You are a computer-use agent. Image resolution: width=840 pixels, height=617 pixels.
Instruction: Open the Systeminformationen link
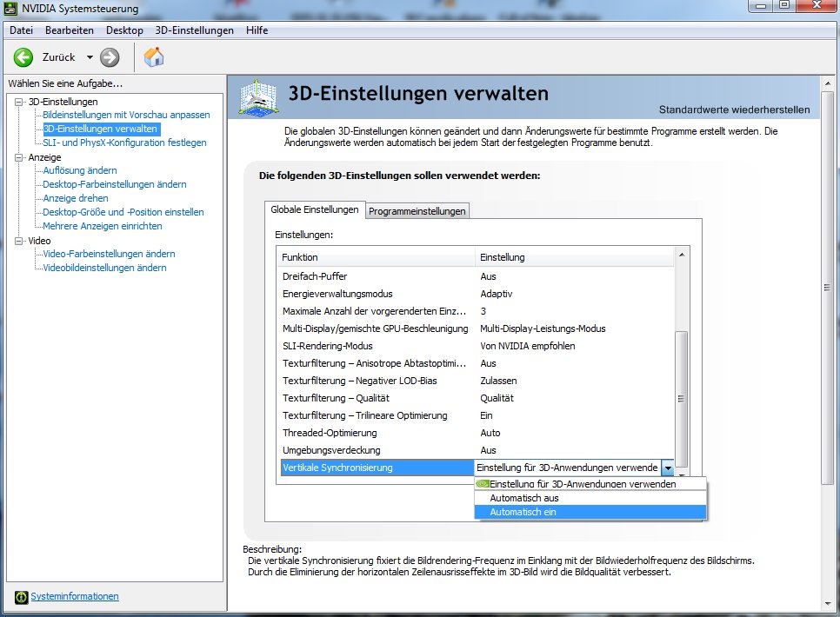75,596
